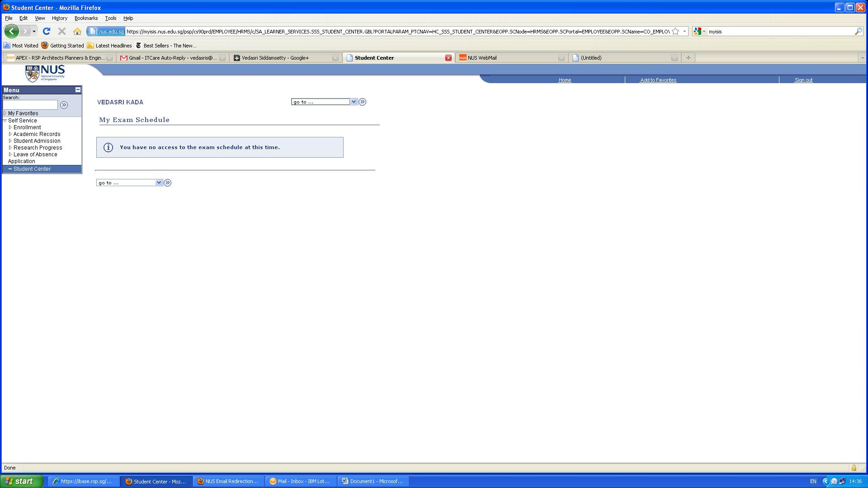Expand the My Favorites folder
Viewport: 868px width, 488px height.
click(5, 113)
